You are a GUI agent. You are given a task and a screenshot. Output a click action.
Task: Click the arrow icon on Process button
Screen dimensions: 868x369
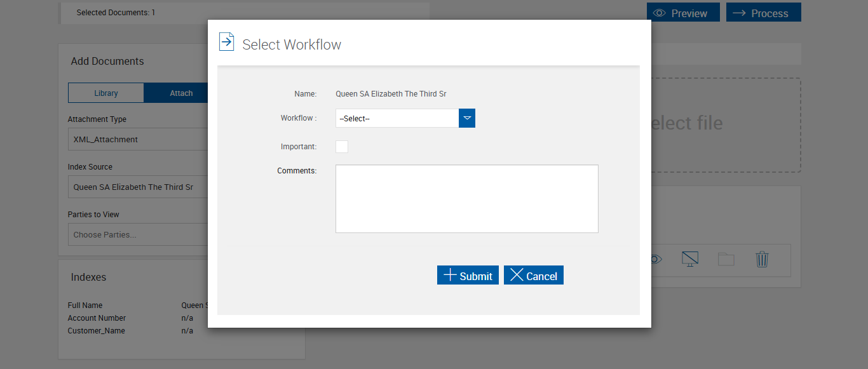coord(739,13)
